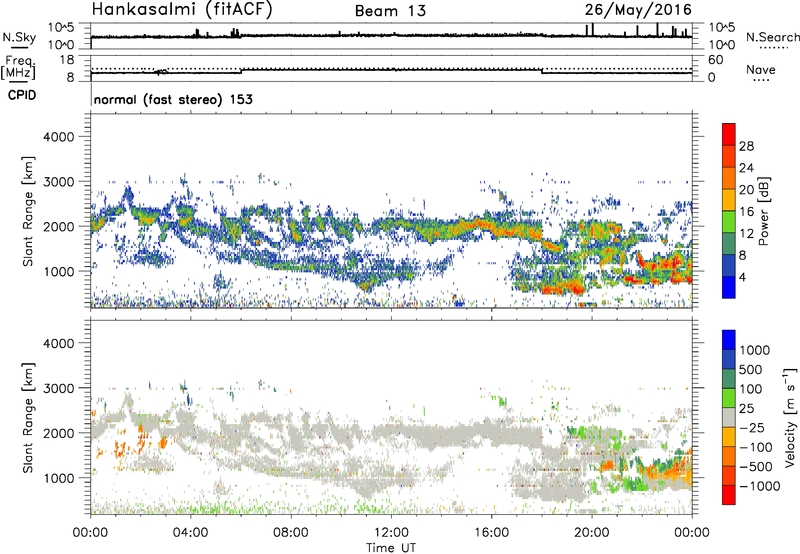This screenshot has width=800, height=554.
Task: Click the 16:00 time tick label
Action: click(x=491, y=533)
